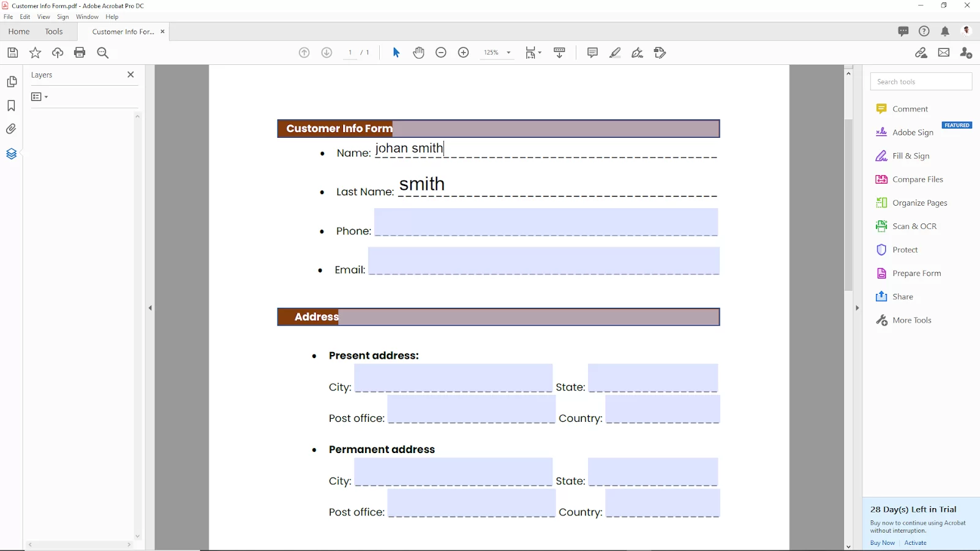This screenshot has width=980, height=551.
Task: Click the share link icon
Action: (x=921, y=53)
